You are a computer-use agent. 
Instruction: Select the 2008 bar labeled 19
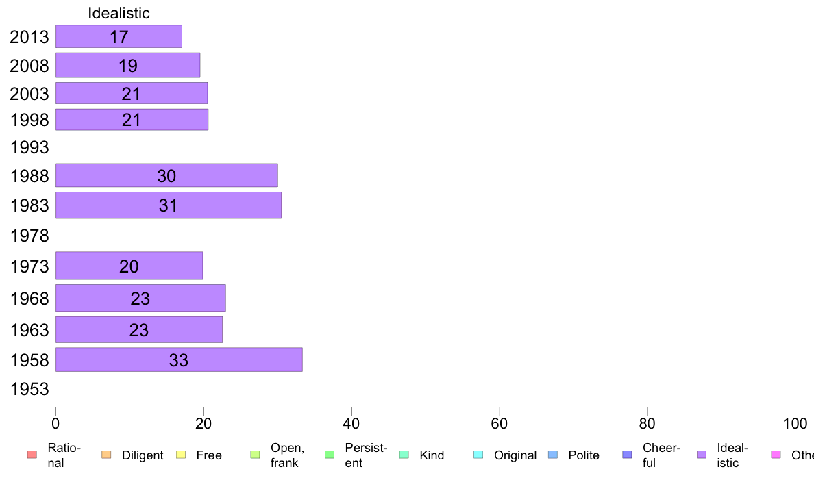point(127,65)
